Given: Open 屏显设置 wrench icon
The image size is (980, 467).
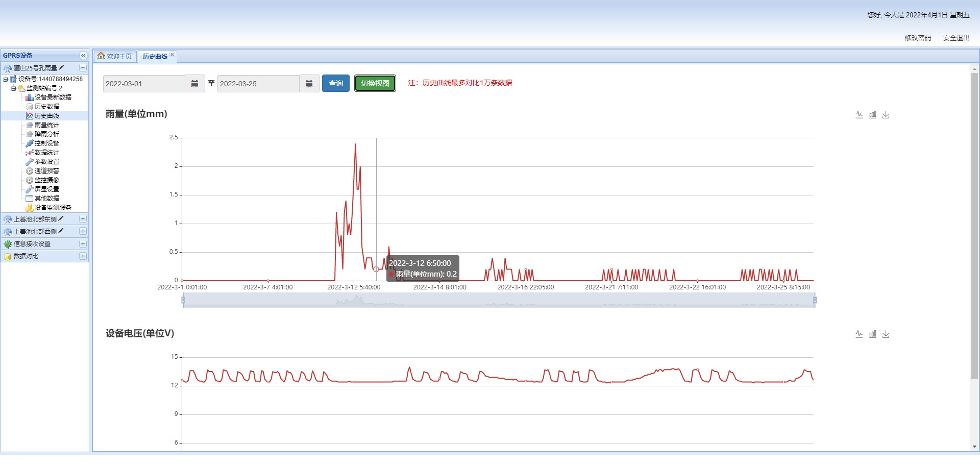Looking at the screenshot, I should 30,189.
